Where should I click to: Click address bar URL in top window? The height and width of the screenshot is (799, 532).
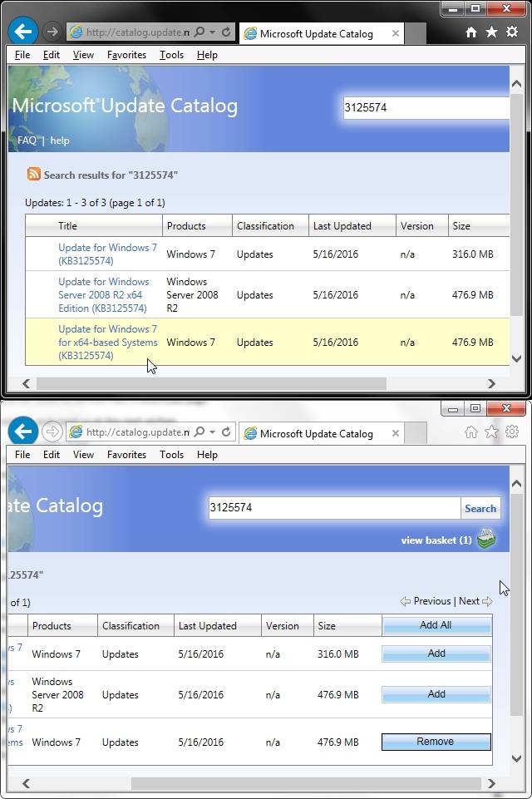138,32
